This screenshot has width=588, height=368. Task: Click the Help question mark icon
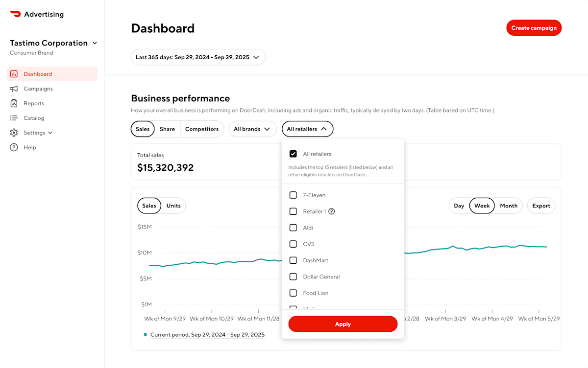point(13,147)
